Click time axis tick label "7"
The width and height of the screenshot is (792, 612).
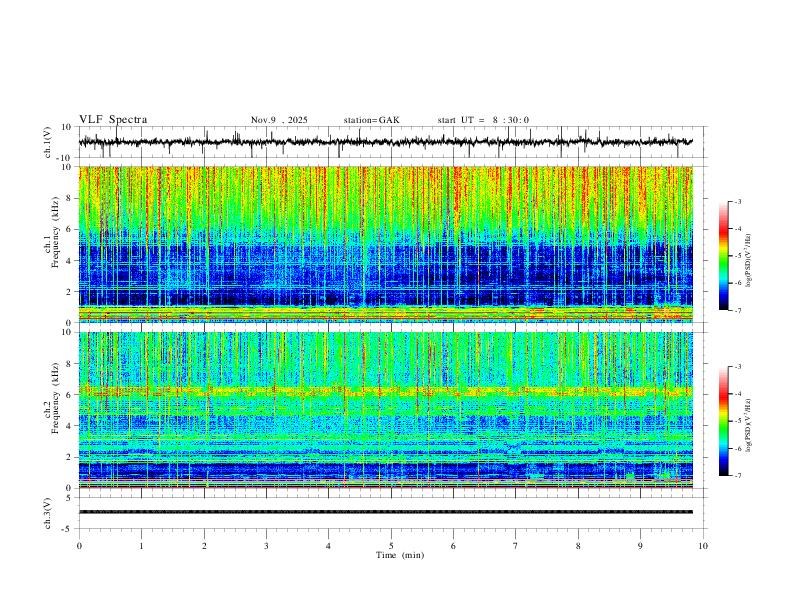516,546
